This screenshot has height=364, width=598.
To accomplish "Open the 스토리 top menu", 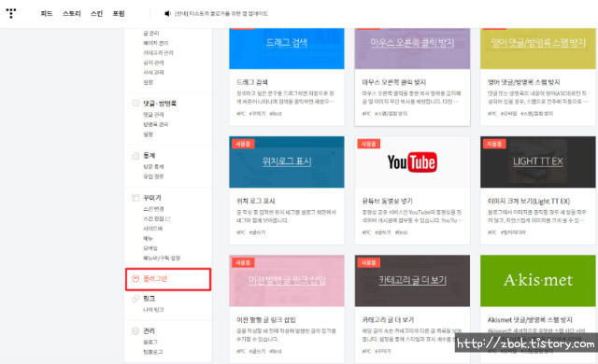I will pos(72,14).
